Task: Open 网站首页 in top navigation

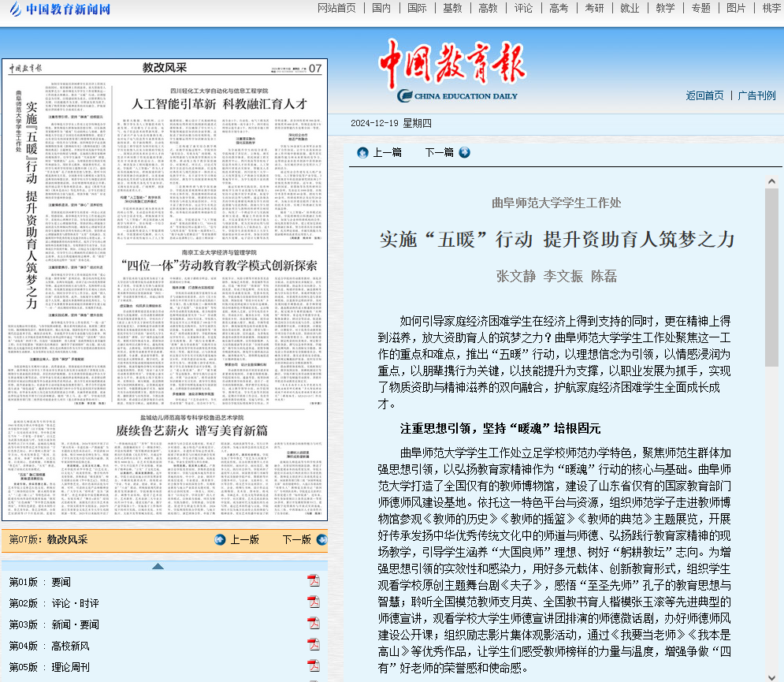Action: point(336,8)
